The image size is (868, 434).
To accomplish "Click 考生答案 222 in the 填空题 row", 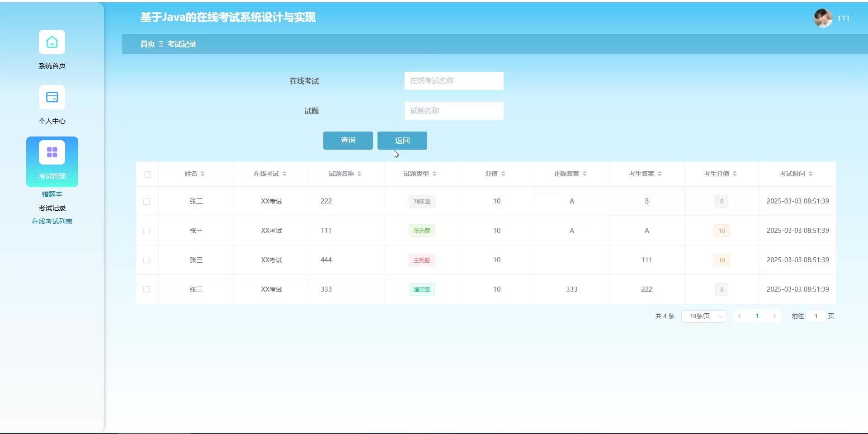I will (x=647, y=289).
